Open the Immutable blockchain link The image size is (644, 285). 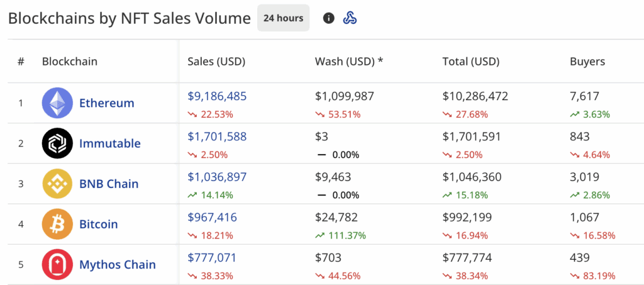pos(110,143)
